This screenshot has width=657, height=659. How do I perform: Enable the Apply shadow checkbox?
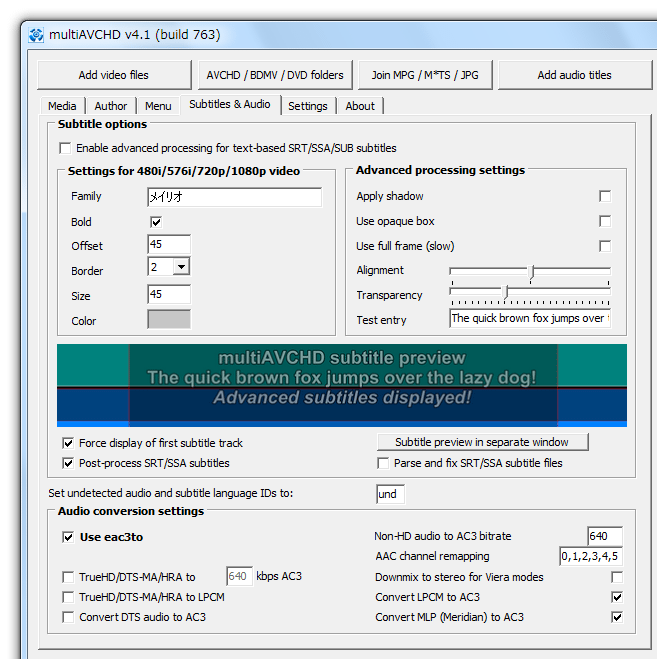[605, 196]
